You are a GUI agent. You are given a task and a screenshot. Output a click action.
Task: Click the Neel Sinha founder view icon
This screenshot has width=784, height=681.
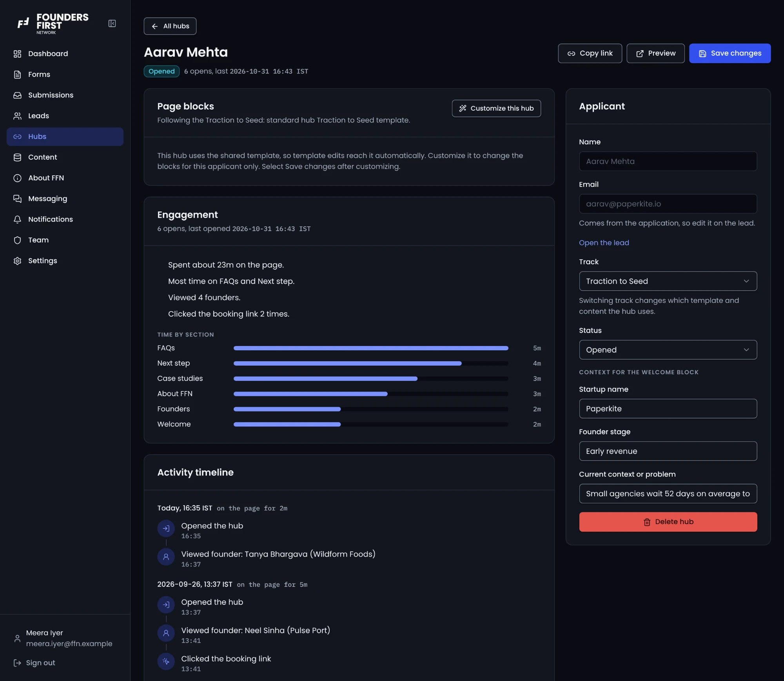point(166,633)
